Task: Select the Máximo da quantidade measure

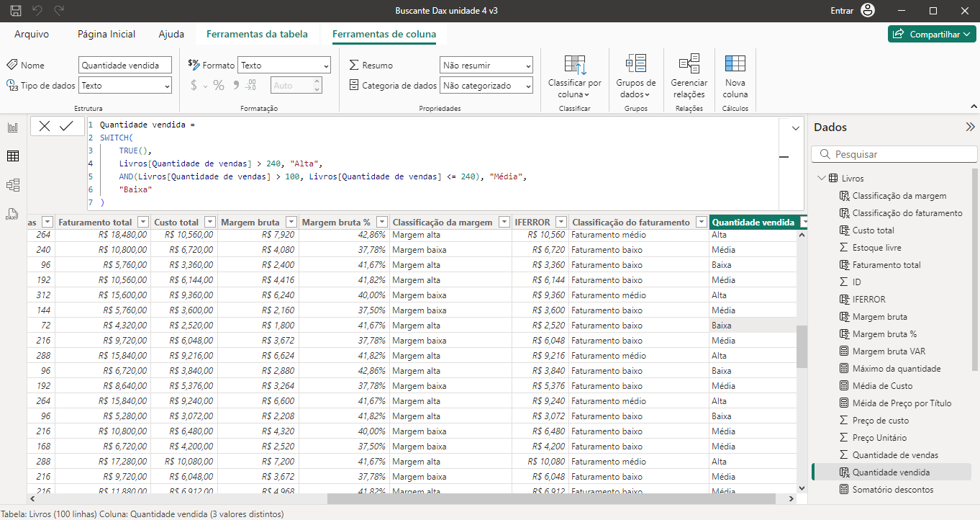Action: 896,369
